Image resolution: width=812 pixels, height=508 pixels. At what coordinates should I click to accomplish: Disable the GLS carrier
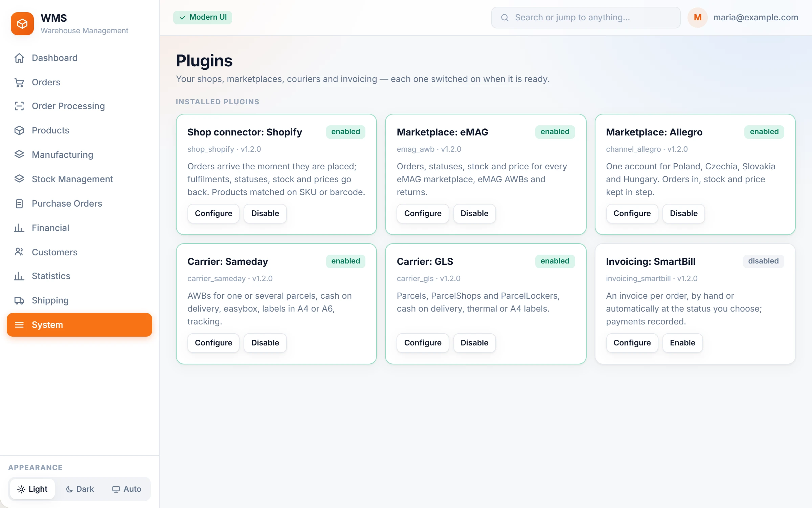click(474, 343)
